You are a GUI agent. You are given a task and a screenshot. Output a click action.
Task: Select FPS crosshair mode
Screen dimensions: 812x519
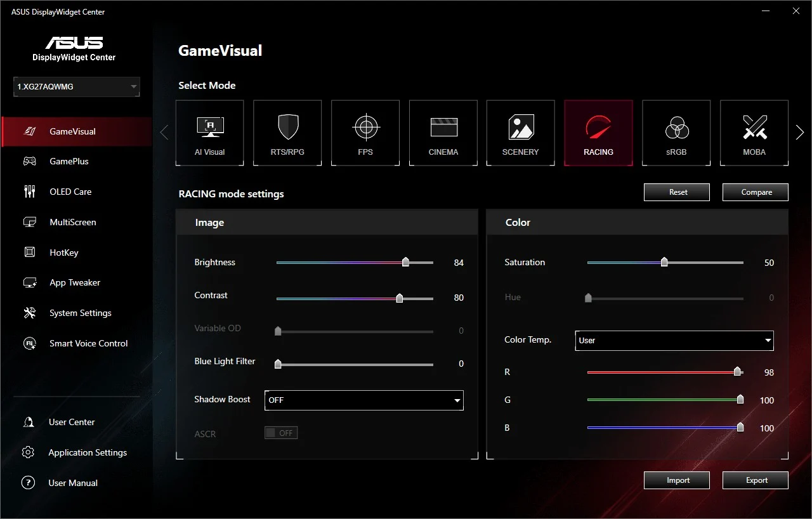(365, 133)
